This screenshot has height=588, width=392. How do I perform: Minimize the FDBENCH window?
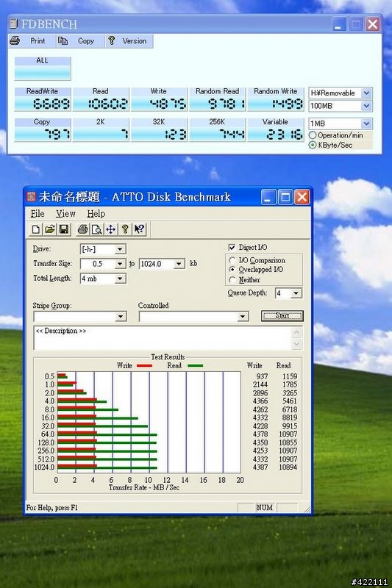click(339, 24)
